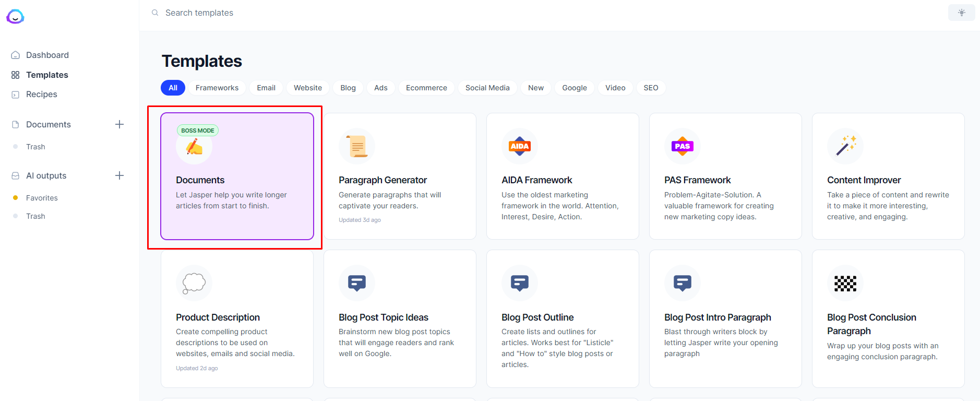Filter templates by Ads
980x401 pixels.
coord(381,88)
